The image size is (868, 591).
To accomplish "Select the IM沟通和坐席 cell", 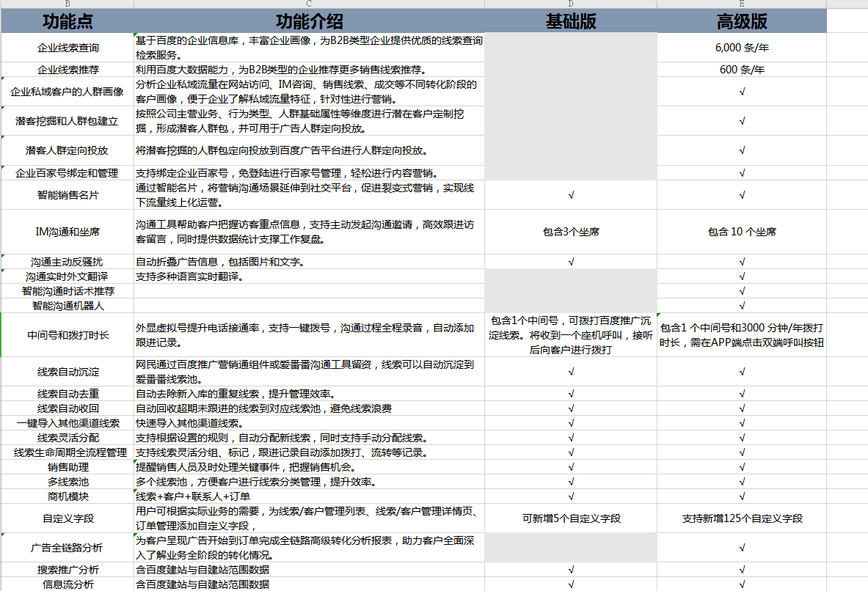I will pyautogui.click(x=68, y=232).
